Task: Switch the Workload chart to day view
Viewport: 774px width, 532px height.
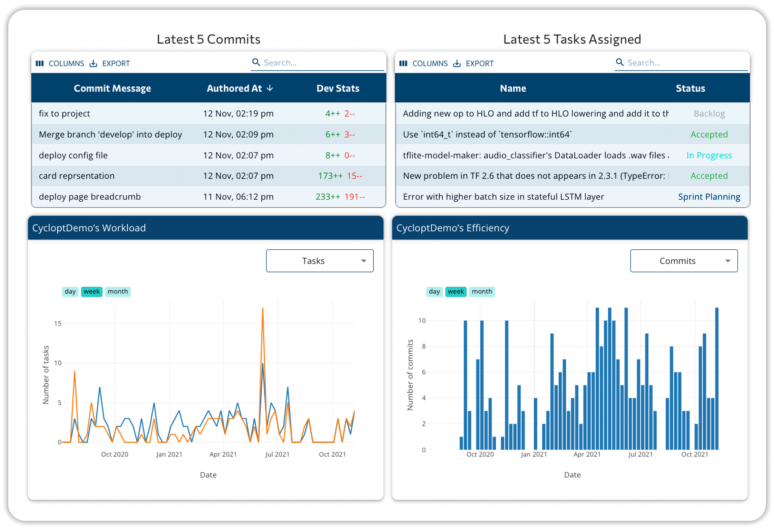Action: click(x=70, y=292)
